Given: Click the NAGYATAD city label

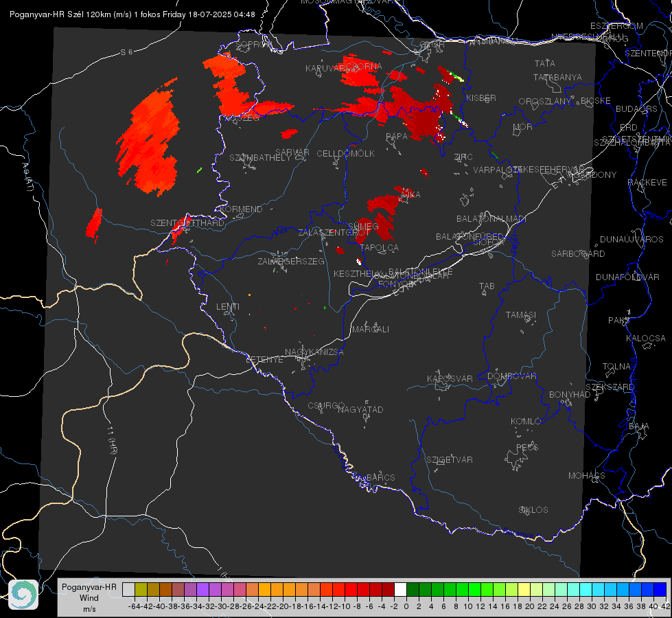Looking at the screenshot, I should click(x=360, y=409).
